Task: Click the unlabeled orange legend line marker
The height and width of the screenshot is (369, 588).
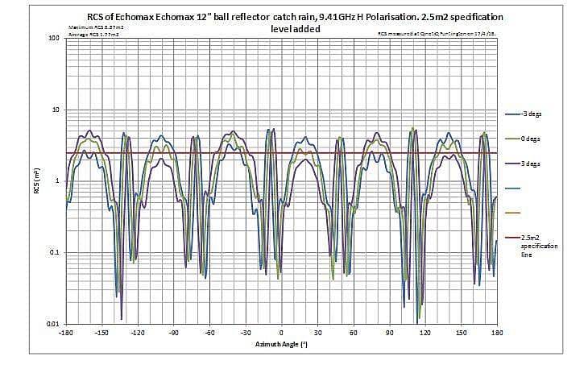Action: point(512,213)
